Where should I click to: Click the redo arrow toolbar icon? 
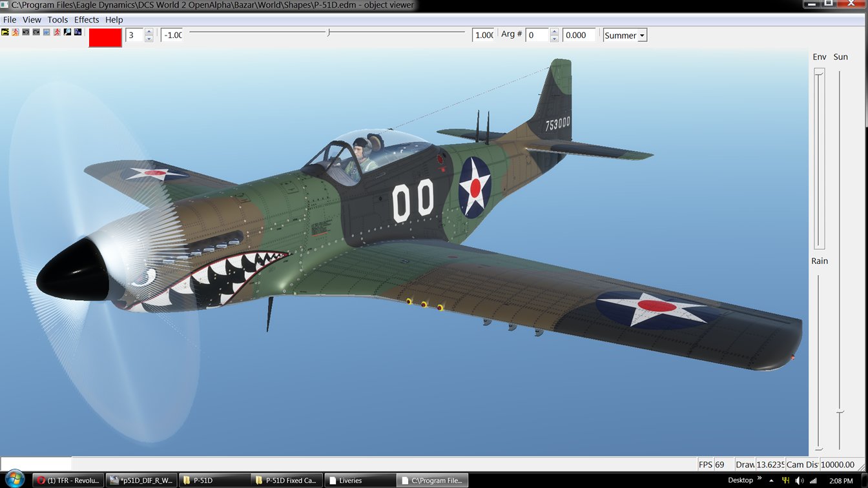(x=36, y=32)
